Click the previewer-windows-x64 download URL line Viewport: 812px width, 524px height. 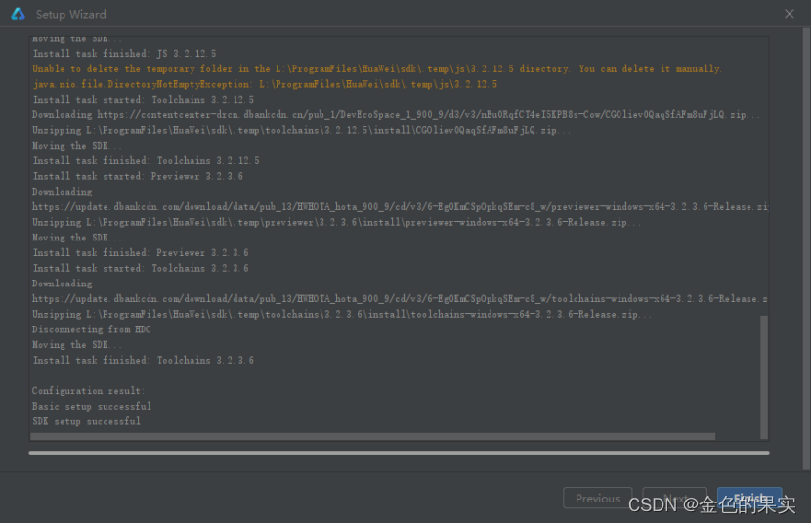(400, 207)
